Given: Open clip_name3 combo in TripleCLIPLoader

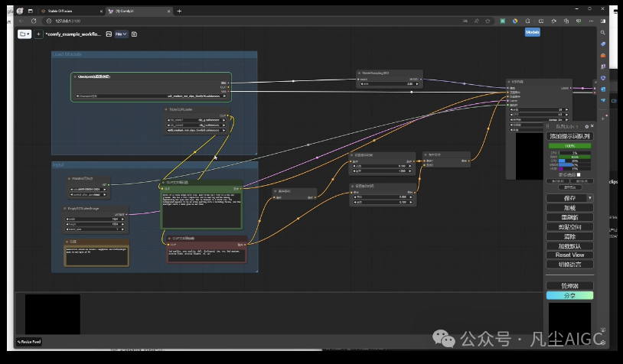Looking at the screenshot, I should tap(196, 130).
